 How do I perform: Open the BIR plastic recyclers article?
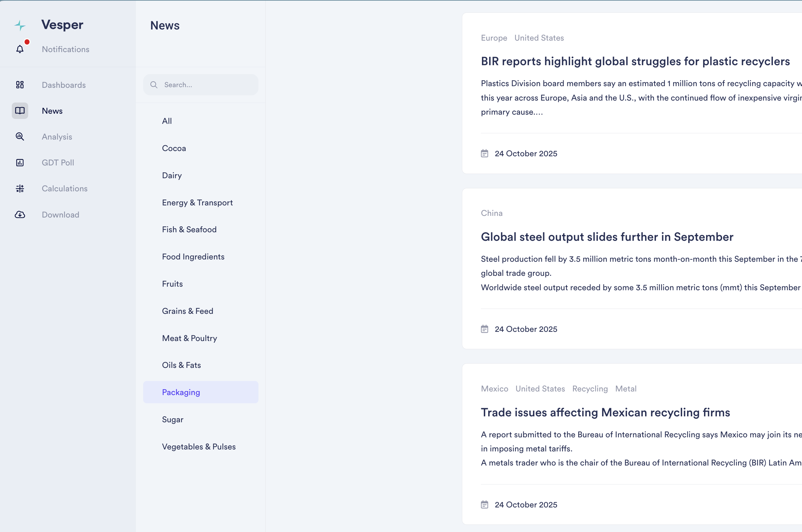coord(635,61)
